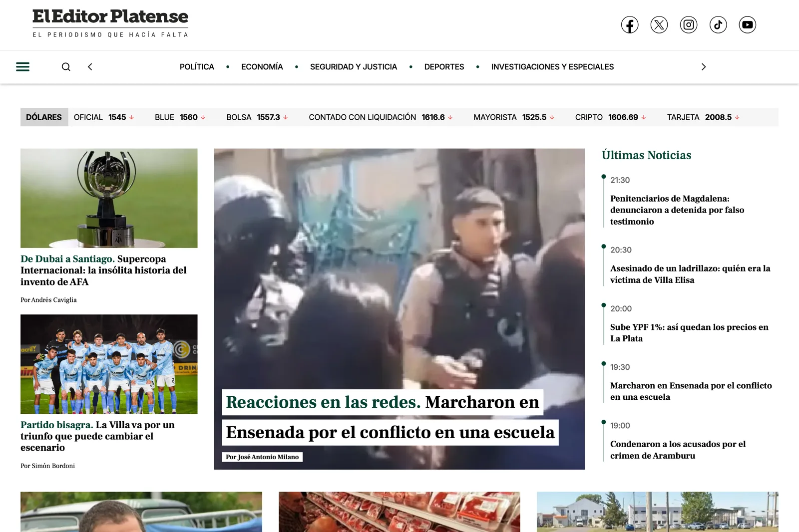
Task: Select the Bolsa 1557.3 quote
Action: [x=257, y=117]
